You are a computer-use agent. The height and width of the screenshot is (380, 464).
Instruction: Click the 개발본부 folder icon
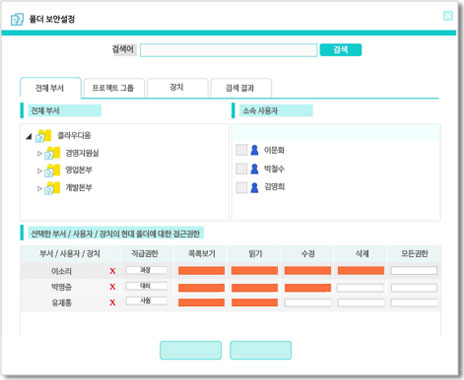[52, 188]
